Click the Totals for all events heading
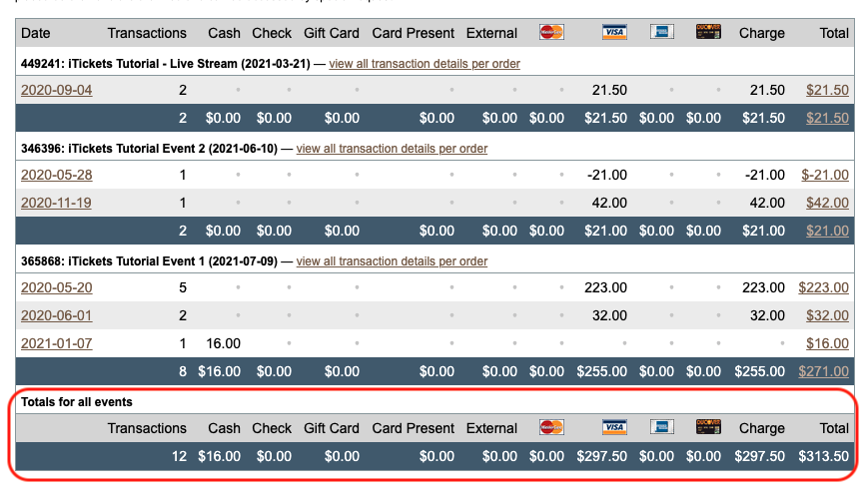868x499 pixels. coord(77,402)
